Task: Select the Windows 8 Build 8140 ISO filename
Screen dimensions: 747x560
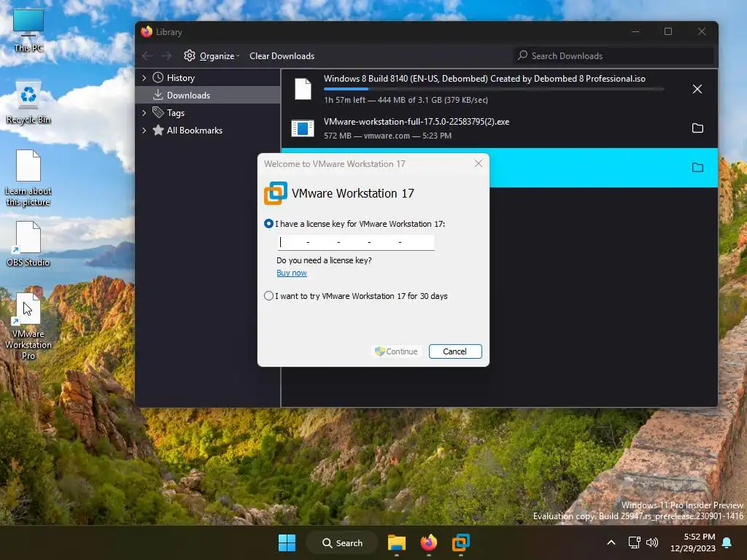Action: 484,79
